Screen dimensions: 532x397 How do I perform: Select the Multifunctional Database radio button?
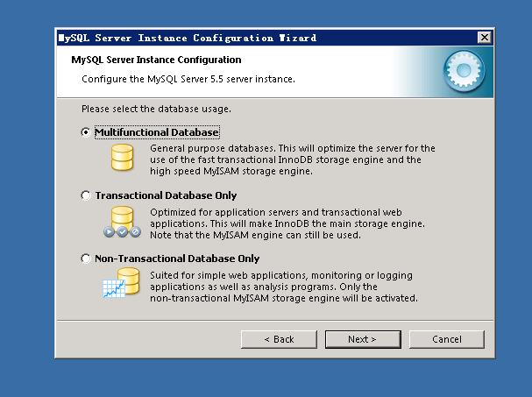coord(86,132)
